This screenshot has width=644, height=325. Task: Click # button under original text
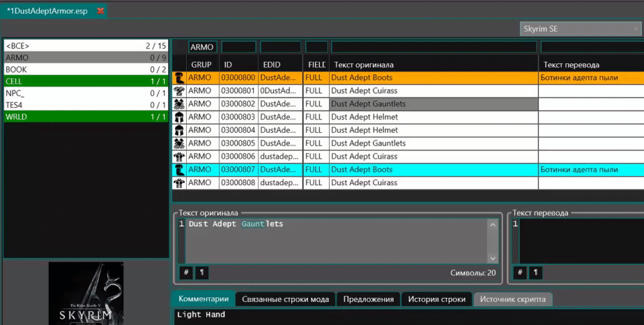(x=186, y=272)
